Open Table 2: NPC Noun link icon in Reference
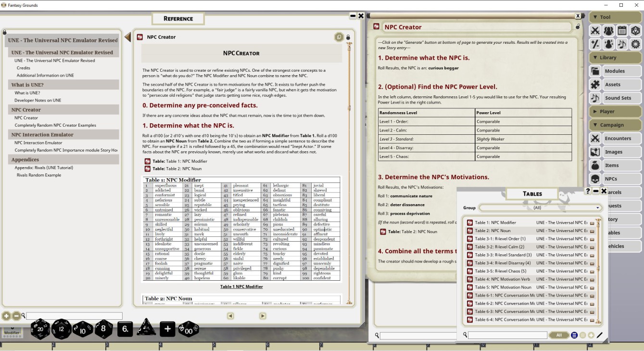 148,169
